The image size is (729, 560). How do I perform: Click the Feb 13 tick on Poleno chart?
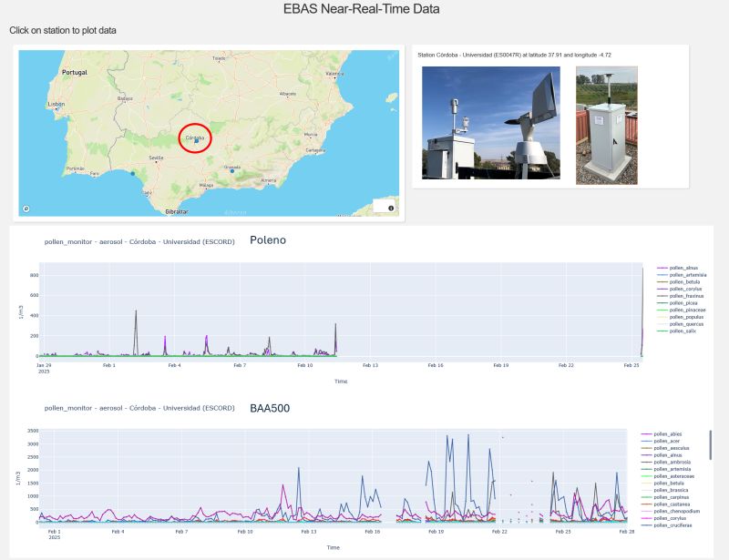(371, 365)
